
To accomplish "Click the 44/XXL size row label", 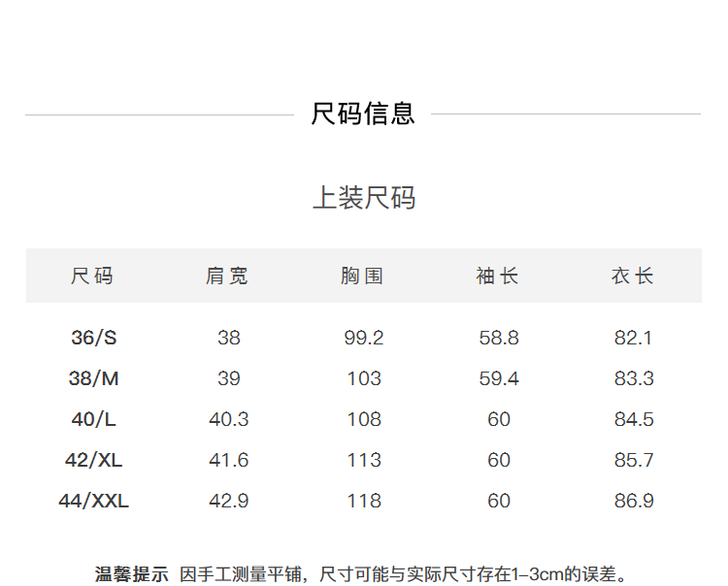I will click(x=93, y=501).
